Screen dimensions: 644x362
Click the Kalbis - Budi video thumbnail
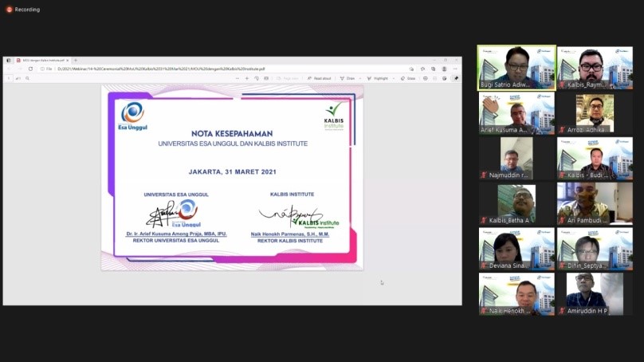tap(595, 158)
